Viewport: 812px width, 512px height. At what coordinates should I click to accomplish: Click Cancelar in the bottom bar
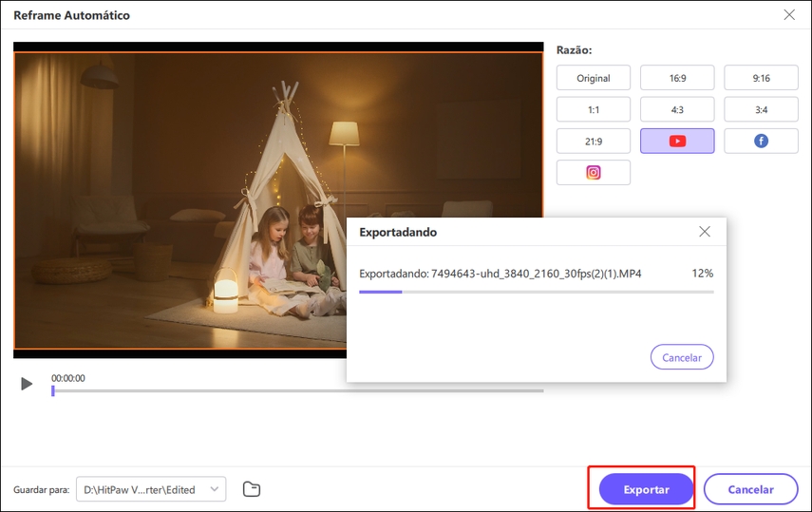[750, 489]
